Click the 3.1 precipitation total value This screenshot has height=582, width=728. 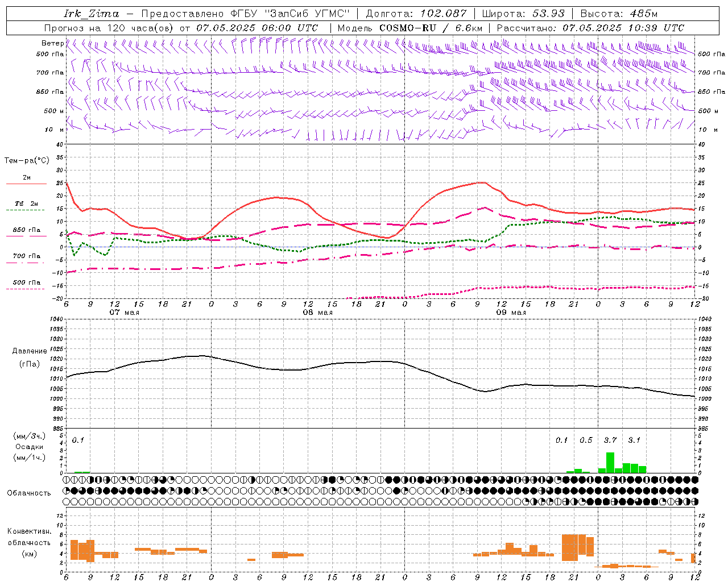coord(634,440)
